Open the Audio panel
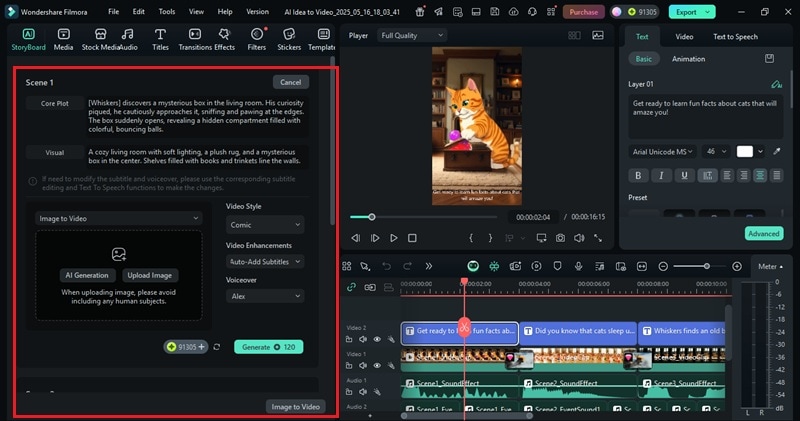This screenshot has height=421, width=800. [x=128, y=39]
